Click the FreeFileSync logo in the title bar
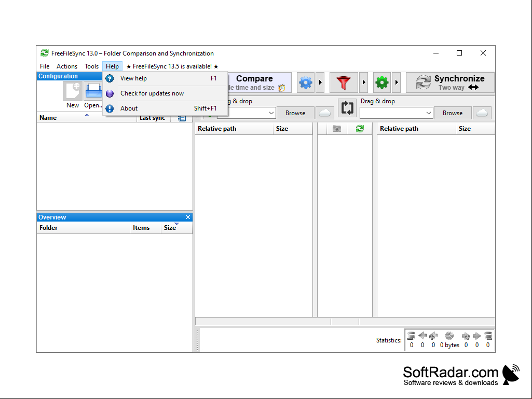 pyautogui.click(x=45, y=53)
